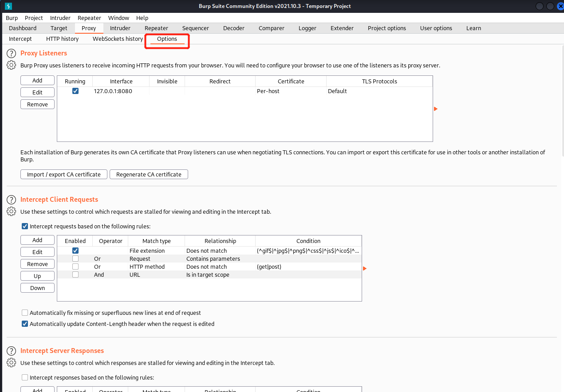Open the Proxy Listeners settings gear
564x392 pixels.
[11, 65]
